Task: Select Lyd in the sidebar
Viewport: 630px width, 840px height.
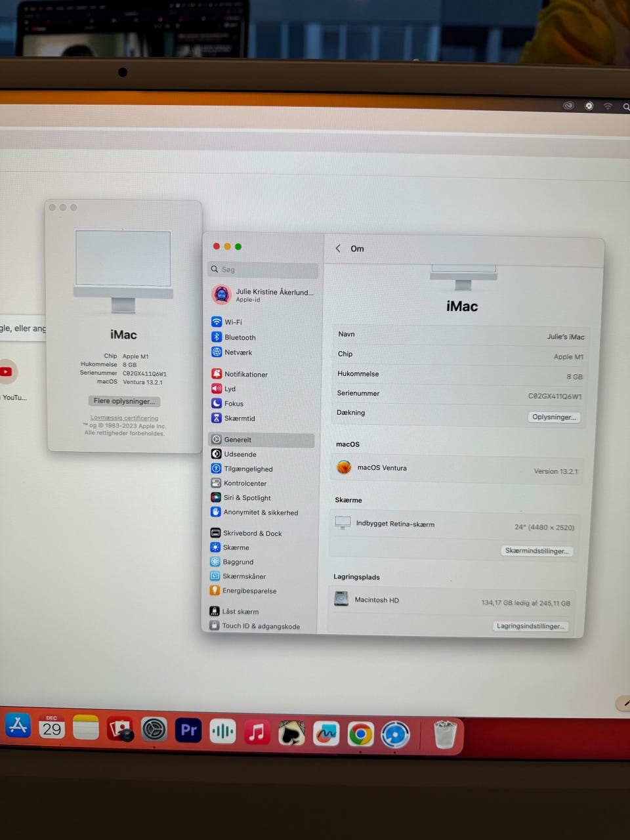Action: coord(224,388)
